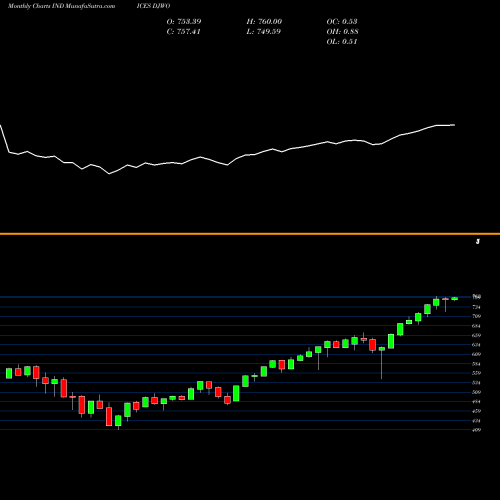The width and height of the screenshot is (500, 500).
Task: Click the 459 price axis label
Action: point(477,411)
